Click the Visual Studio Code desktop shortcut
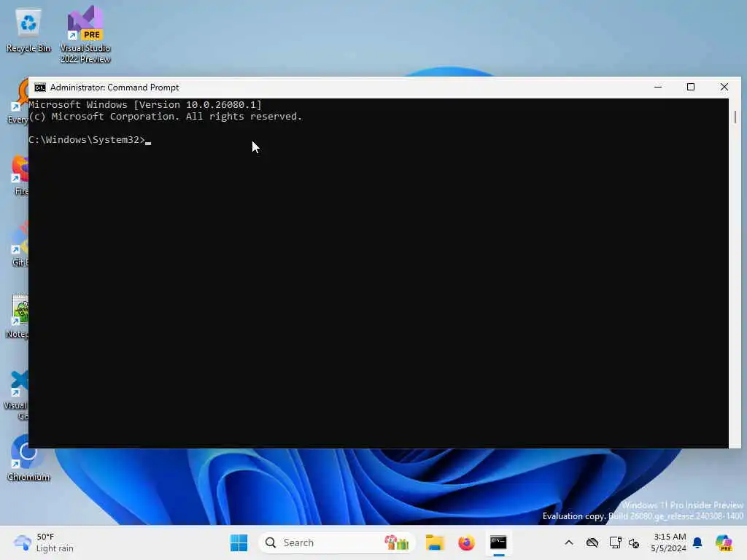This screenshot has height=560, width=747. [16, 395]
